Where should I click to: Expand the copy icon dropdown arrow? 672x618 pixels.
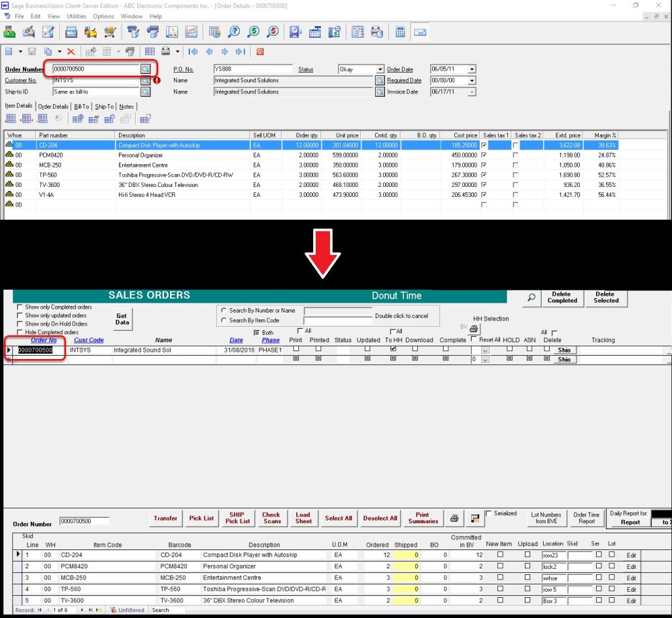pos(59,52)
